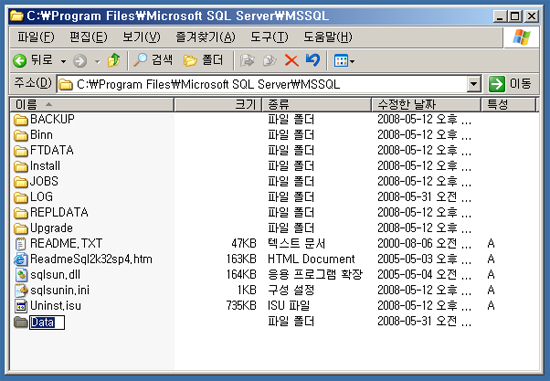Click the red Delete X icon

[x=291, y=61]
